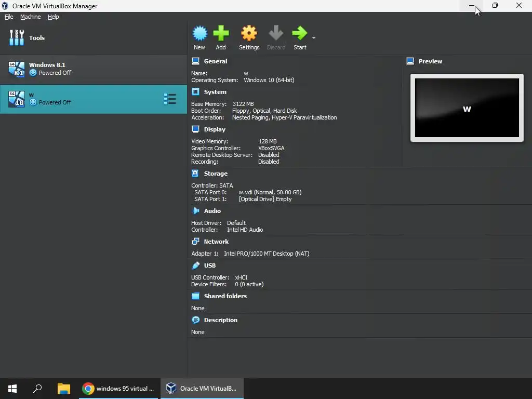Open the Display section heading
The height and width of the screenshot is (399, 532).
215,129
